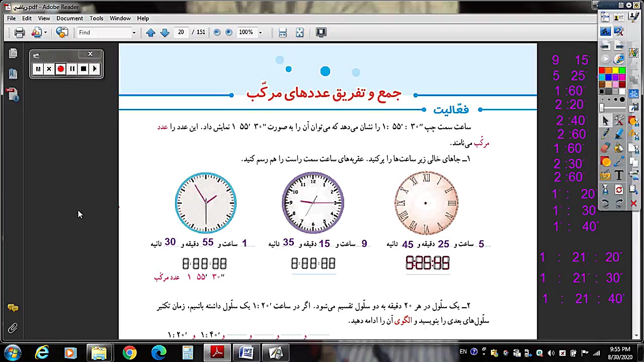Open the Document menu
Image resolution: width=644 pixels, height=362 pixels.
click(x=69, y=18)
